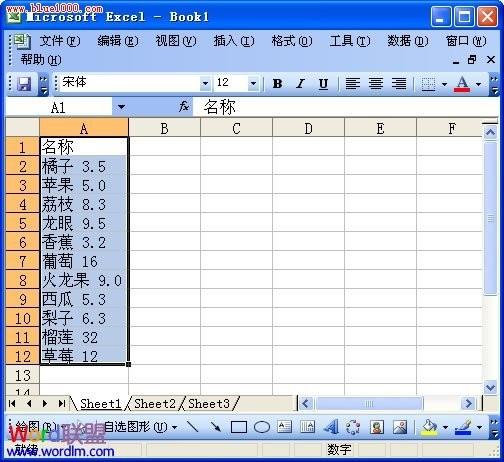
Task: Switch to the Sheet2 tab
Action: [x=155, y=404]
